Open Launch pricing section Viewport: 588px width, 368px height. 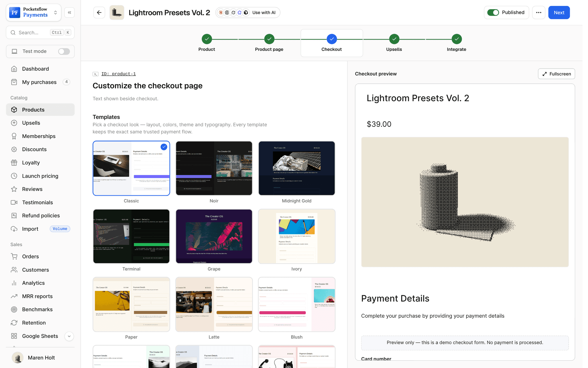[40, 176]
